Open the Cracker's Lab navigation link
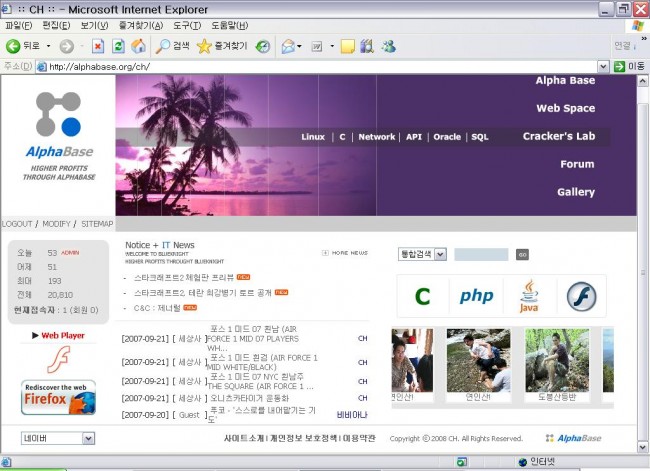This screenshot has height=471, width=650. [x=559, y=136]
